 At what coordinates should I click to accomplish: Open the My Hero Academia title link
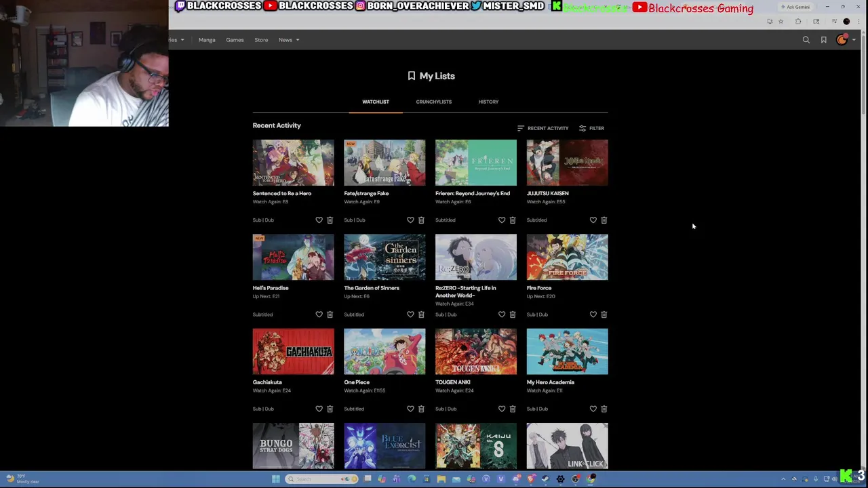click(x=551, y=382)
